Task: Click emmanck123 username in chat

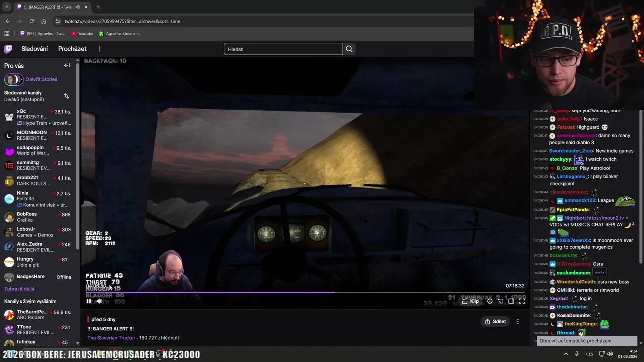Action: [x=580, y=200]
